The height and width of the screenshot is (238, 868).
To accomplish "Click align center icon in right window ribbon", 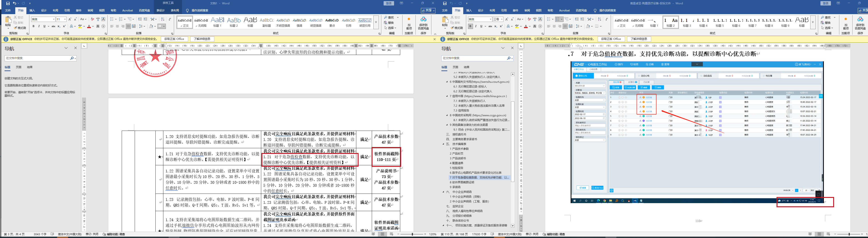I will point(554,26).
